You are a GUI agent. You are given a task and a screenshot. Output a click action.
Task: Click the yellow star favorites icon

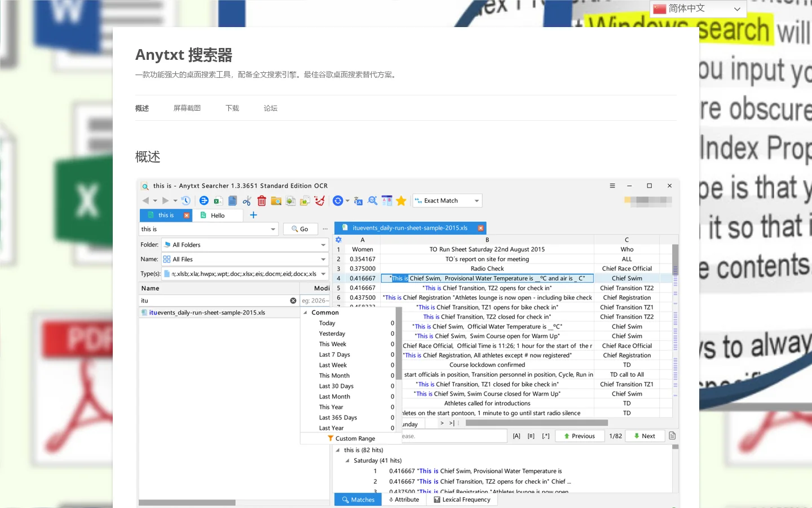[401, 200]
